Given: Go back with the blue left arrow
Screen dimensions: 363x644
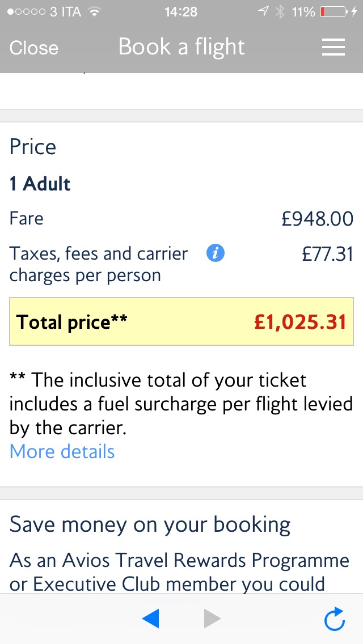Looking at the screenshot, I should coord(151,618).
